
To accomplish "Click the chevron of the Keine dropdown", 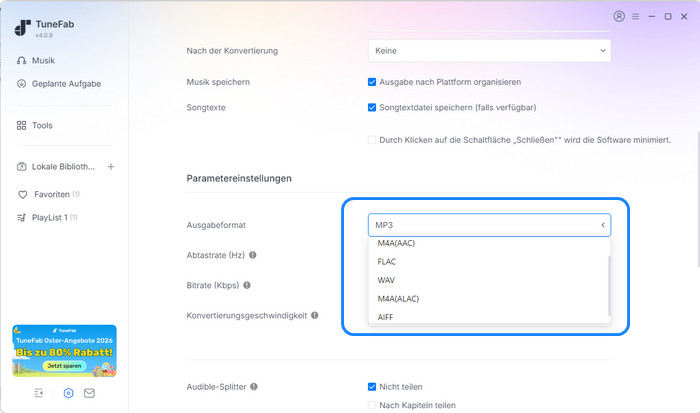I will [603, 51].
